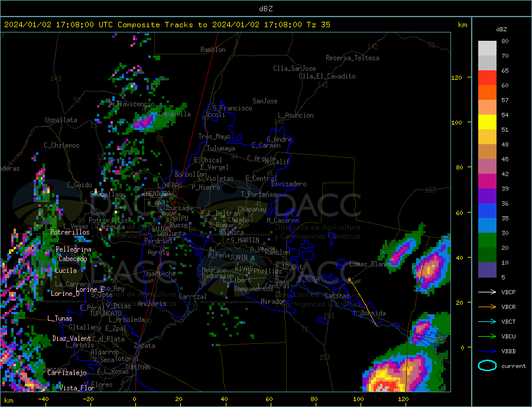
Task: Select the Tres_Mayo map label
Action: 214,136
